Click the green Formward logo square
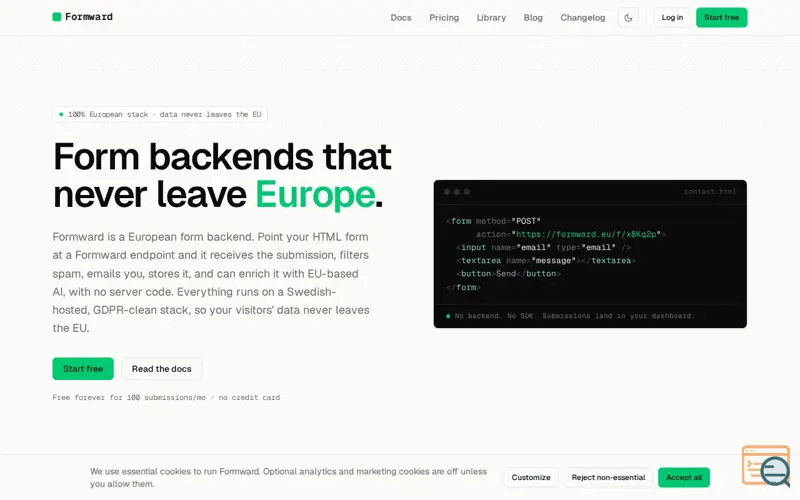800x500 pixels. point(57,17)
